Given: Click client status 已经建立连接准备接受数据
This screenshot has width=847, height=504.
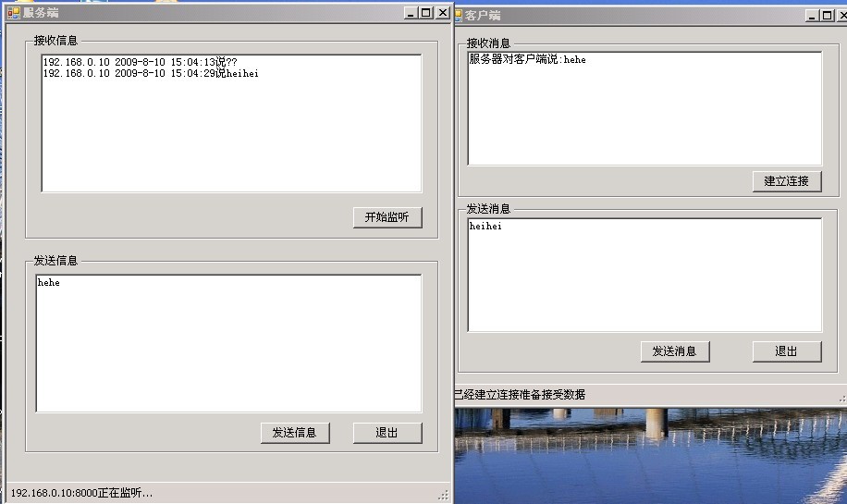Looking at the screenshot, I should point(520,394).
